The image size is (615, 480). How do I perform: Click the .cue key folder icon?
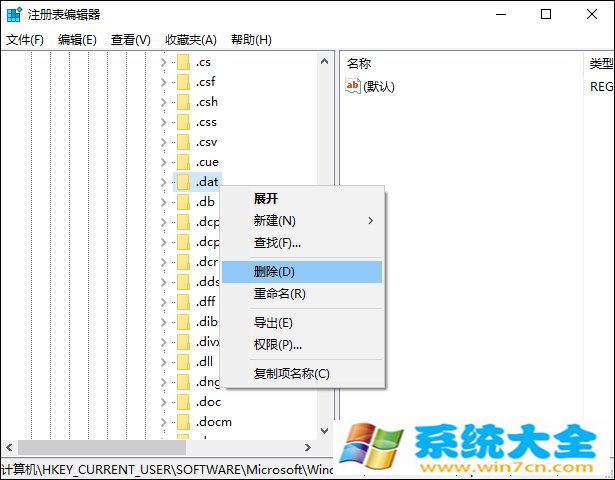click(x=183, y=162)
